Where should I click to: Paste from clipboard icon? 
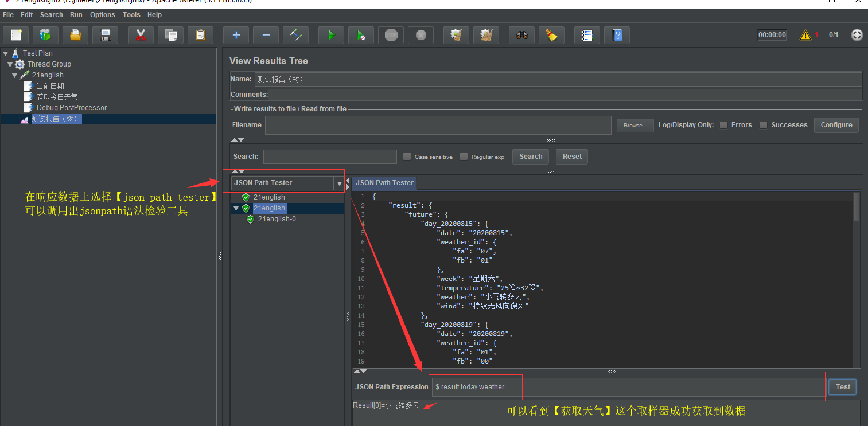pos(200,35)
